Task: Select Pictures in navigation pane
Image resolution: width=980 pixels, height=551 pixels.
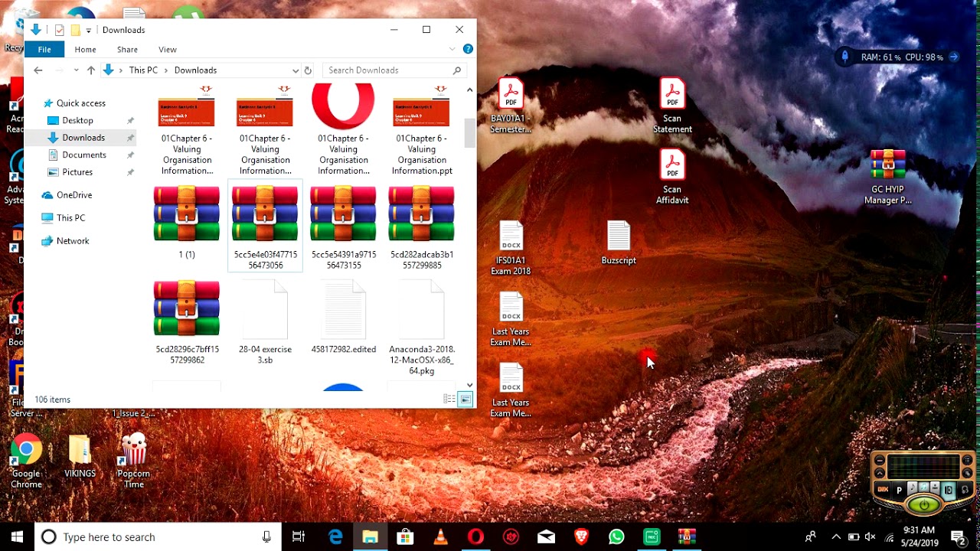Action: pos(77,172)
